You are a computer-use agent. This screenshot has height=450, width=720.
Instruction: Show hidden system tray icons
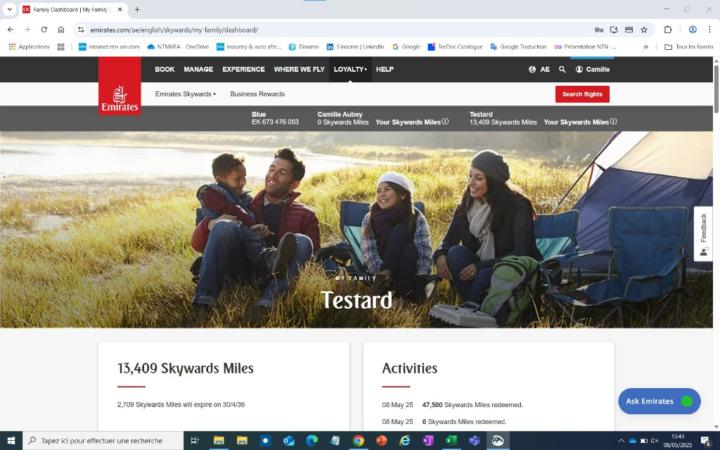coord(621,441)
